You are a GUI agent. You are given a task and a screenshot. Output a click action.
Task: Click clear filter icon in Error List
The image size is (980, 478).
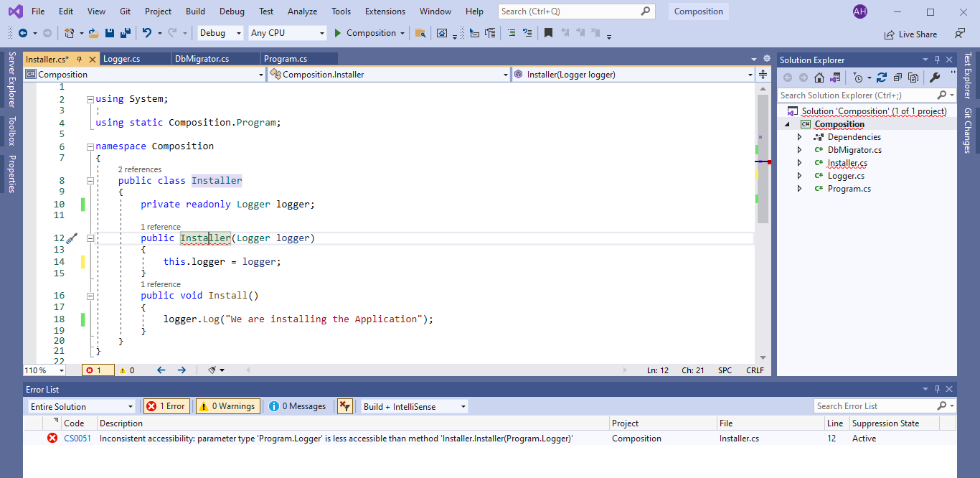345,406
